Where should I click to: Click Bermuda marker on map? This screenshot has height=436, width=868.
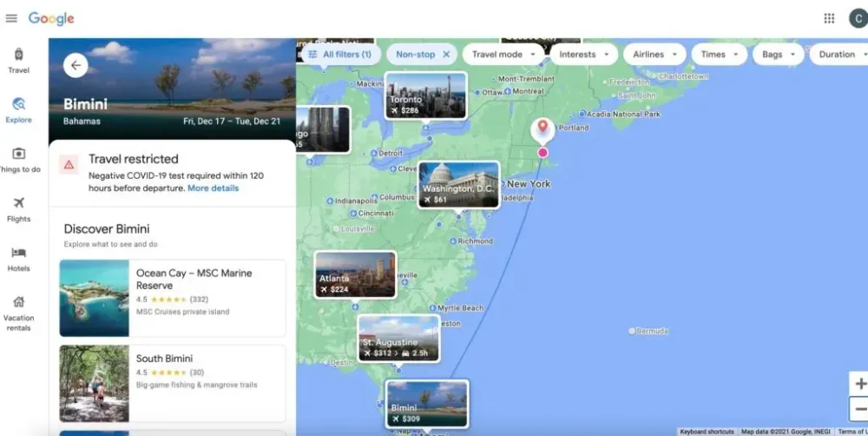click(x=632, y=331)
